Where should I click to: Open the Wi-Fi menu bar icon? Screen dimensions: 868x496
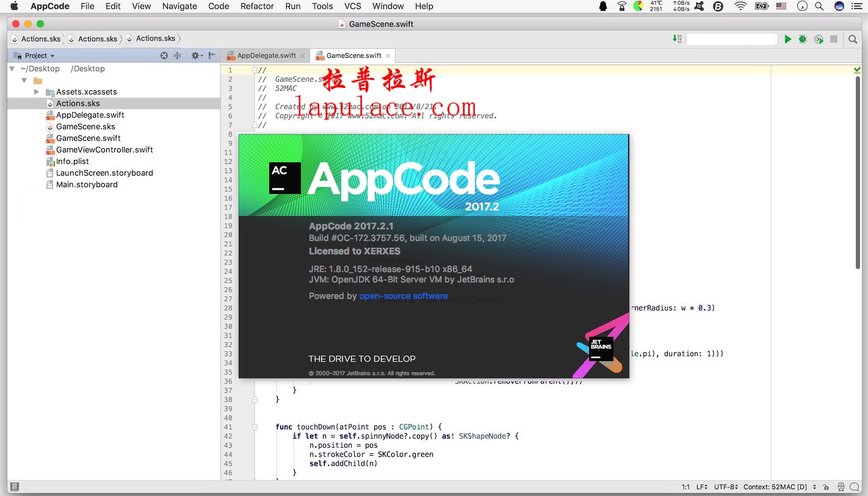(x=740, y=6)
